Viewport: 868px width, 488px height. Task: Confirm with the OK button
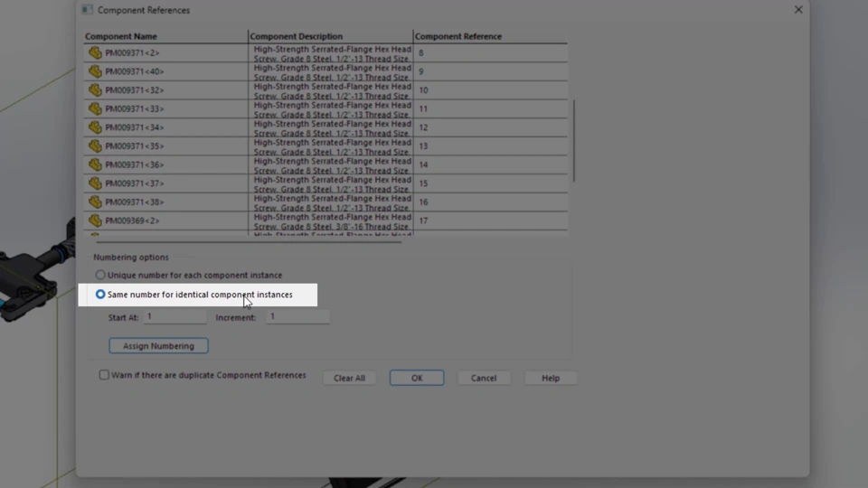[417, 378]
